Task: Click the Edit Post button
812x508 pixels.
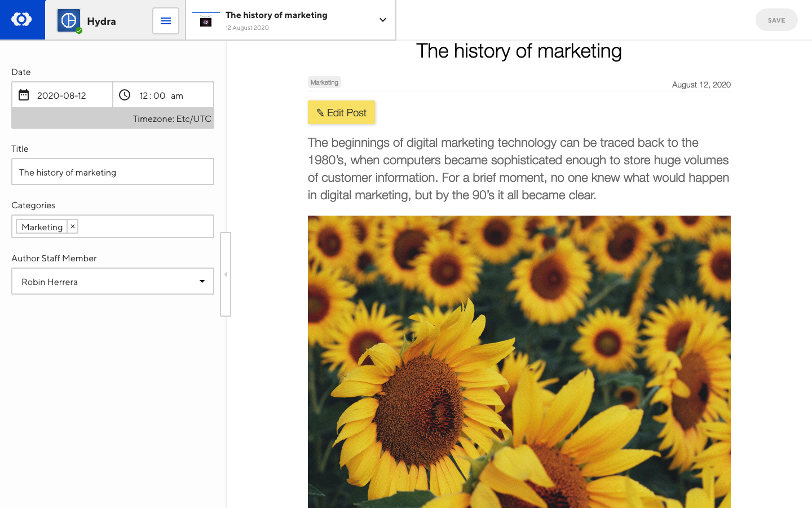Action: click(342, 112)
